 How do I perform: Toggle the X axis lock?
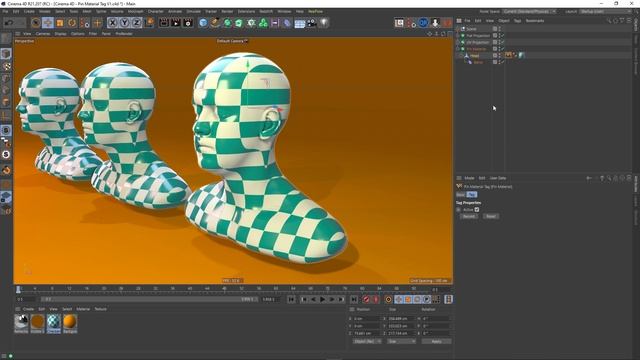pyautogui.click(x=113, y=23)
